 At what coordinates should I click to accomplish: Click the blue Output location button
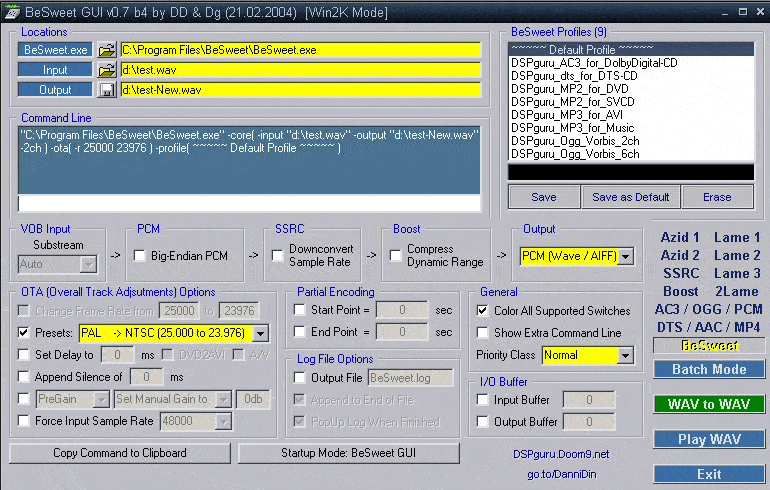55,90
